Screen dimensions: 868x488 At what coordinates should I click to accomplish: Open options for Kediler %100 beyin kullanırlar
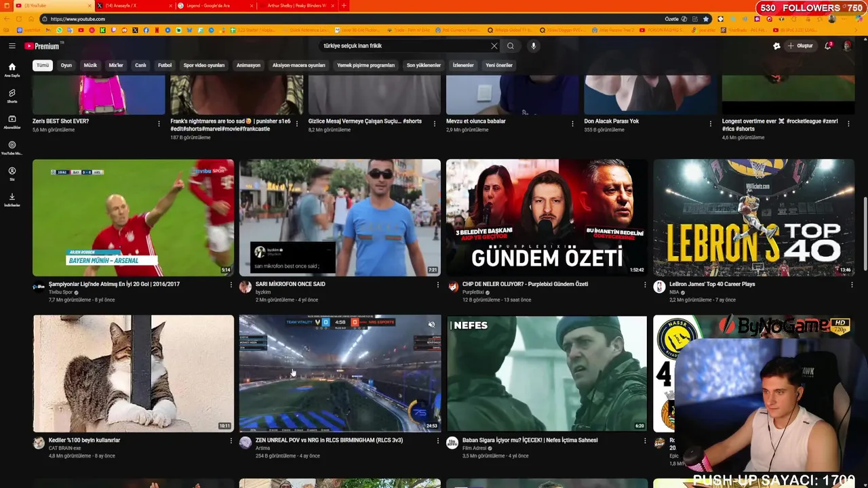tap(231, 441)
